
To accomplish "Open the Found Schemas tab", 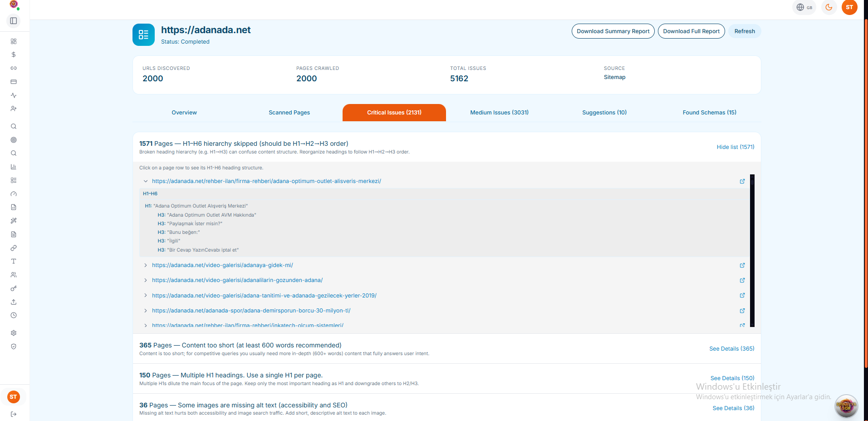I will click(x=709, y=112).
